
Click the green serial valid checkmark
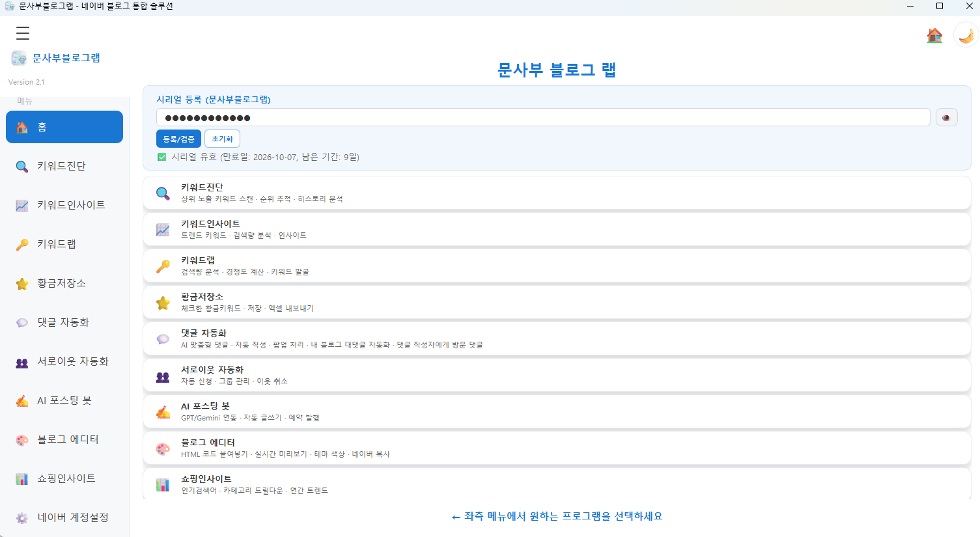pyautogui.click(x=161, y=157)
